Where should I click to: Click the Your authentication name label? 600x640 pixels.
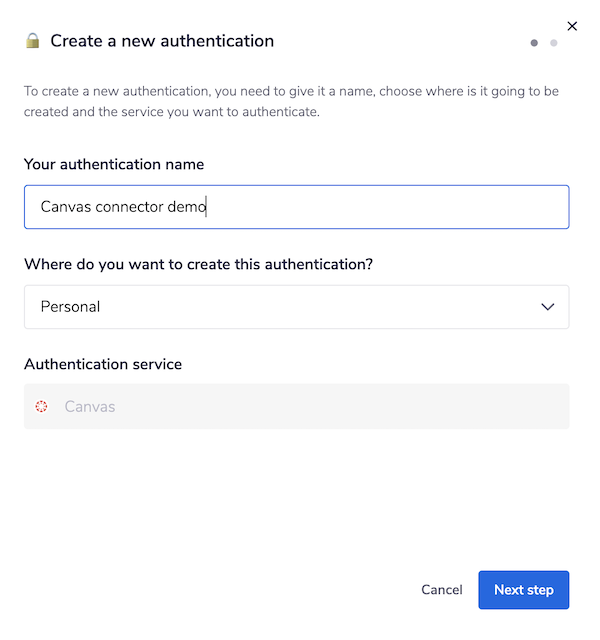click(114, 164)
